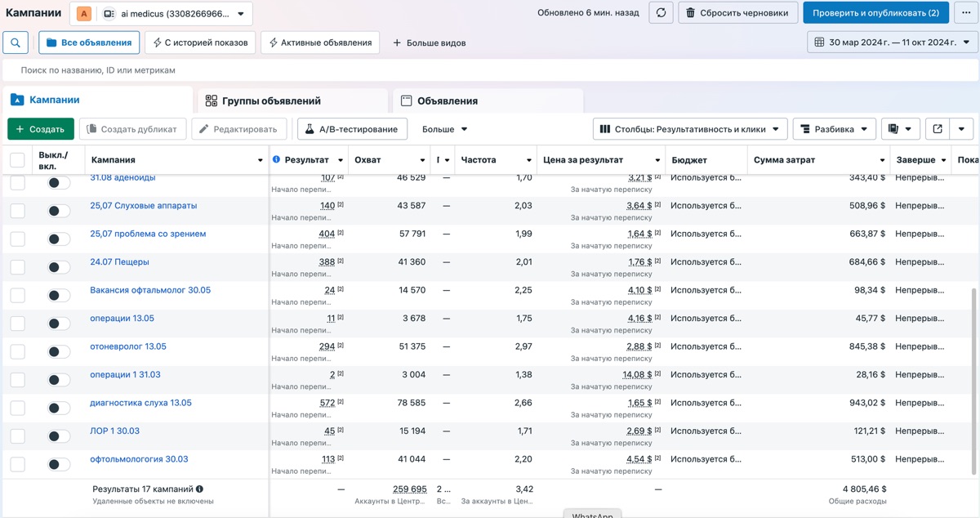Open campaign диагностика слуха 13.05 link
This screenshot has width=980, height=518.
point(140,403)
